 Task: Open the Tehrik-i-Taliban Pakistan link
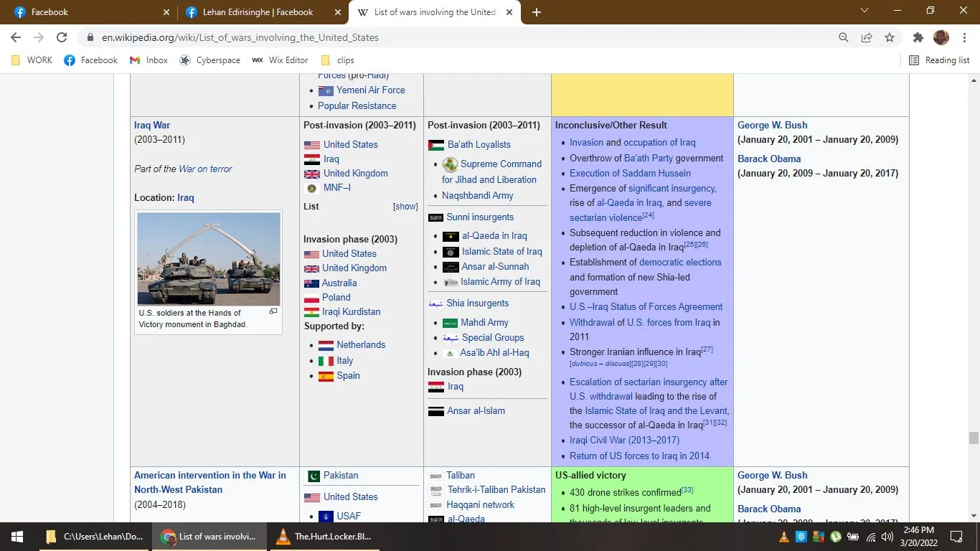[496, 489]
